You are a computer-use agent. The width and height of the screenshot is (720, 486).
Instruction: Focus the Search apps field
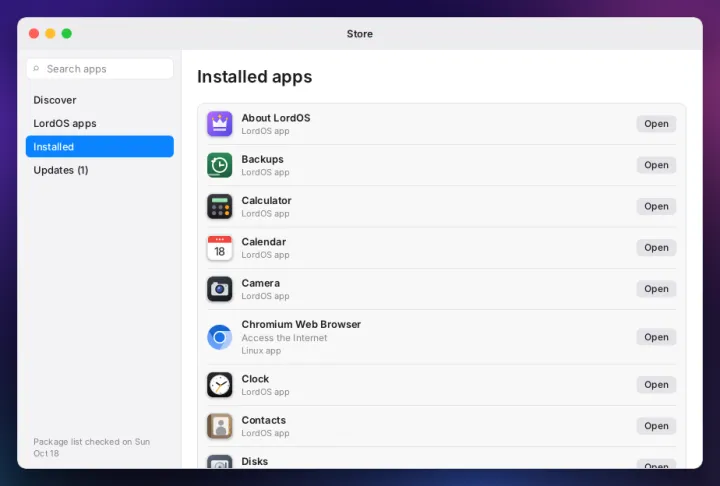click(x=100, y=68)
